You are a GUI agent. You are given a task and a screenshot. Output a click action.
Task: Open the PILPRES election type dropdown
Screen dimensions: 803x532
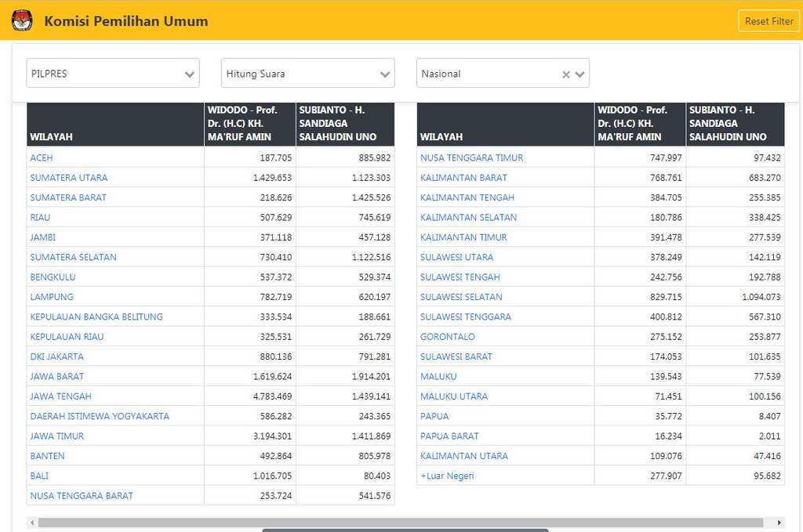click(x=113, y=73)
